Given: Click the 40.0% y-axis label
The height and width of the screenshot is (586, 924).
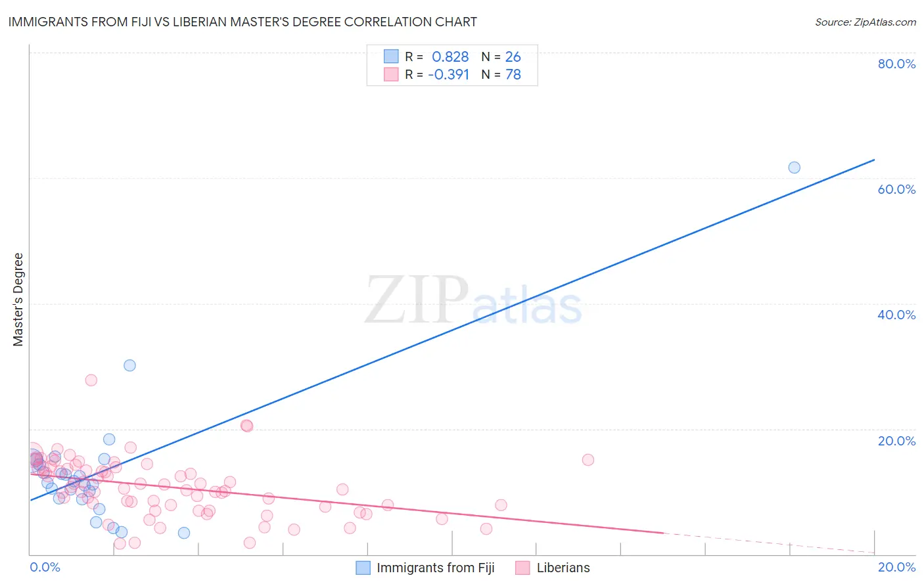Looking at the screenshot, I should pyautogui.click(x=896, y=315).
